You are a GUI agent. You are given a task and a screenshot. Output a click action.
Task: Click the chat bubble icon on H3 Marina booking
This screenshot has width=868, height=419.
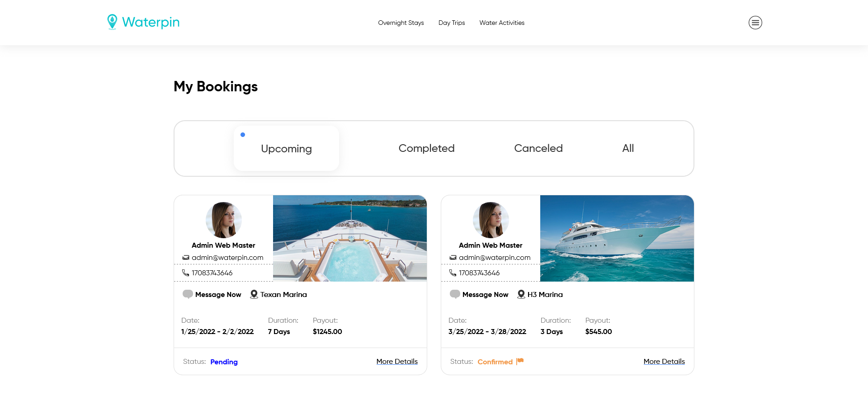tap(455, 294)
